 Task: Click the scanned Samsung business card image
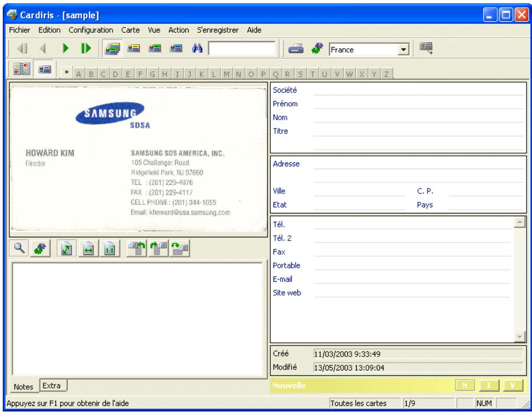coord(139,159)
